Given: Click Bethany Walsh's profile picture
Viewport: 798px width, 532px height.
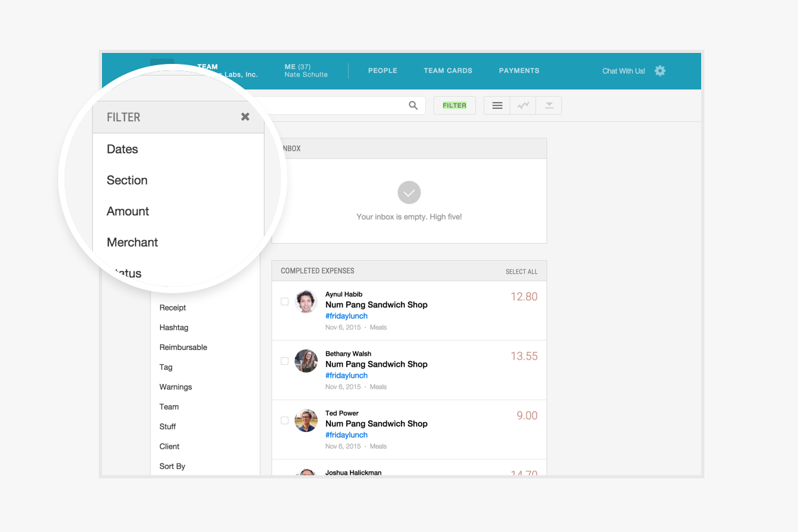Looking at the screenshot, I should [x=306, y=361].
